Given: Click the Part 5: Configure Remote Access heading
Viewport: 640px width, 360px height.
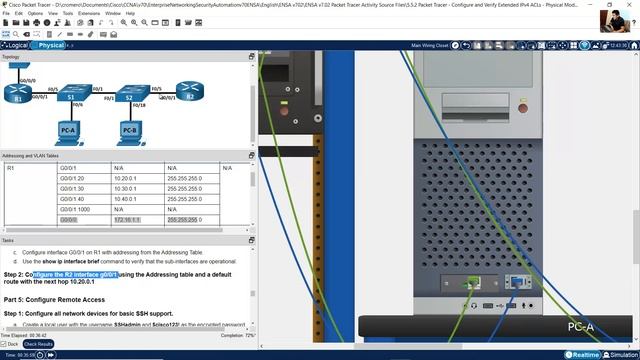Looking at the screenshot, I should (x=54, y=300).
